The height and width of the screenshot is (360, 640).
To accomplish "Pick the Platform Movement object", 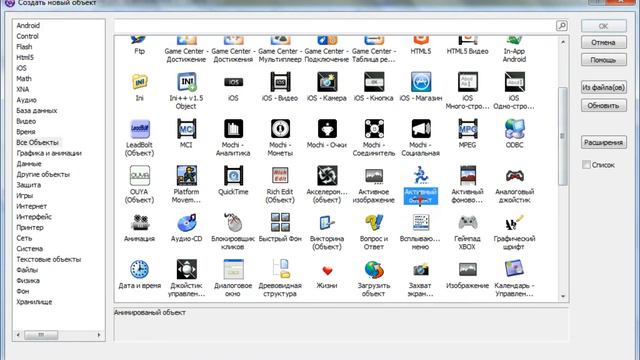I will coord(186,176).
